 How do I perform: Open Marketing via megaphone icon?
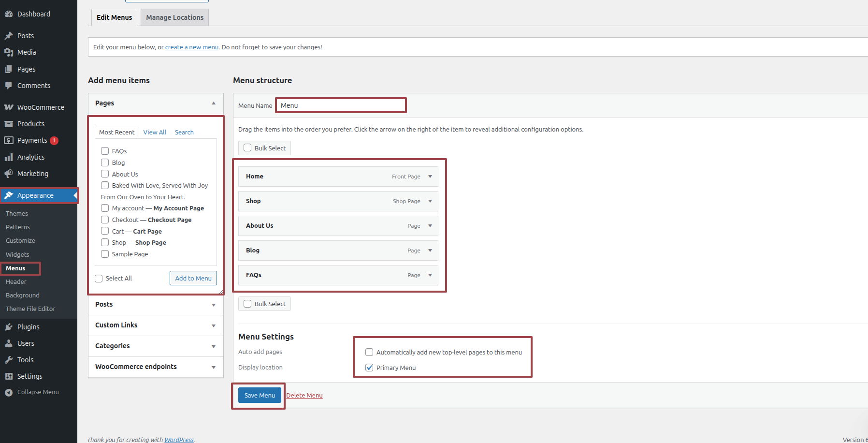click(9, 174)
